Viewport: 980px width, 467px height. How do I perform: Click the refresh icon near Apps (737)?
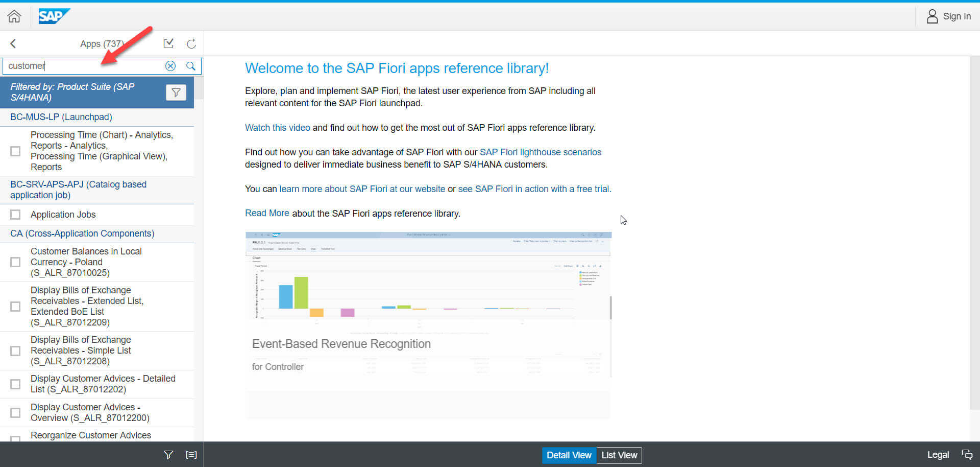click(x=191, y=43)
